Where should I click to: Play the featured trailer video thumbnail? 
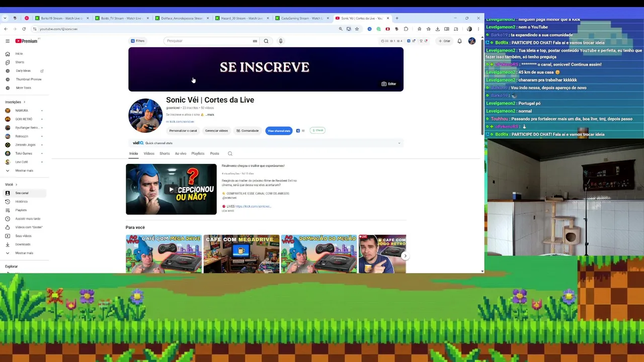171,189
